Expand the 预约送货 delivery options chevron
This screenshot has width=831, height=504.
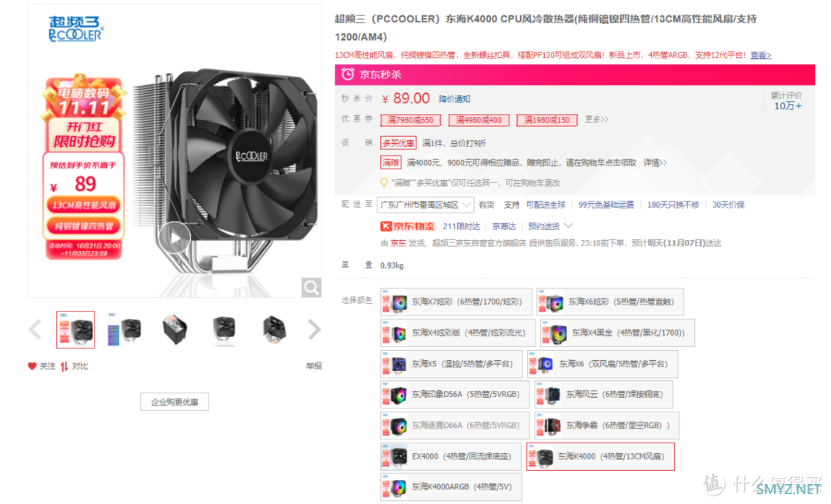point(569,225)
